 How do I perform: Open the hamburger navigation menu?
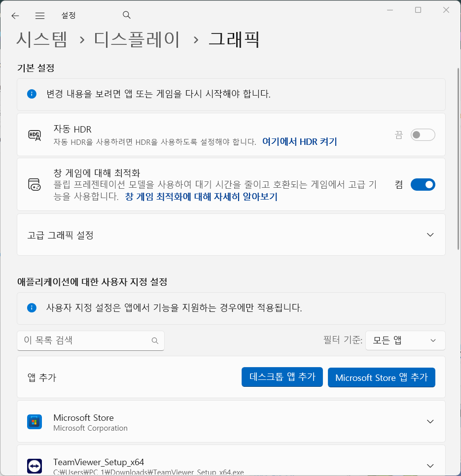39,15
